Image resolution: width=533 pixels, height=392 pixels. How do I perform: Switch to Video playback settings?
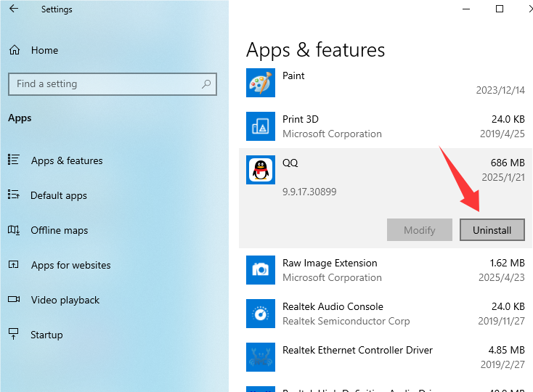[65, 300]
